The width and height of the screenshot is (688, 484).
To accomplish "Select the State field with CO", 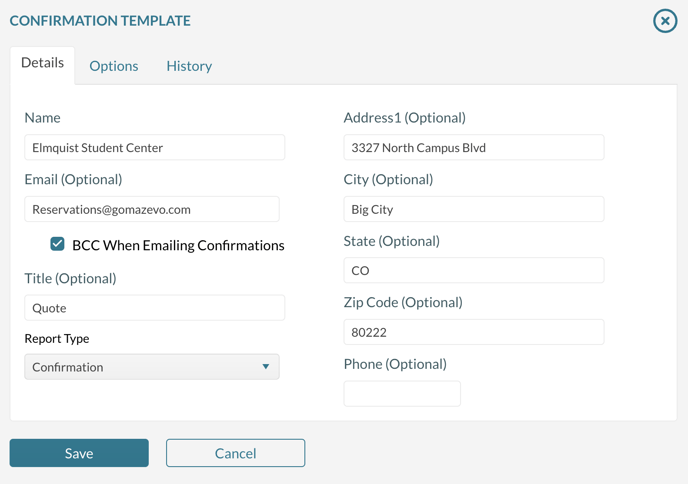I will (x=473, y=270).
